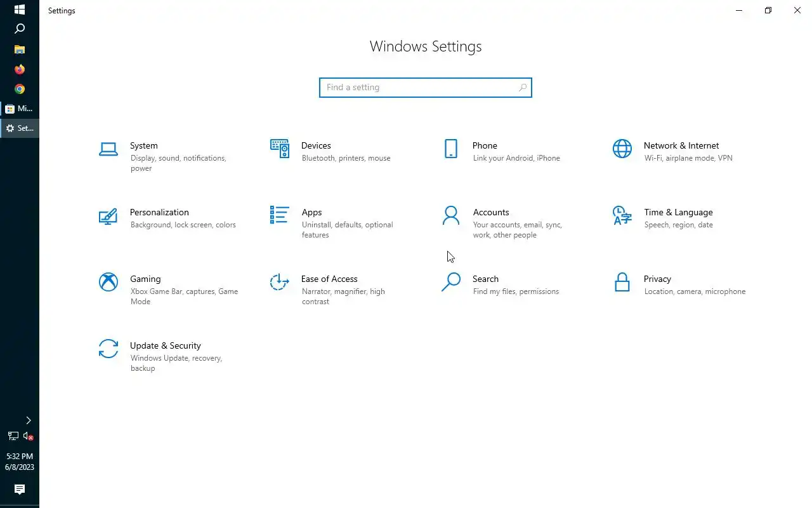Launch Firefox from the taskbar

pyautogui.click(x=20, y=69)
